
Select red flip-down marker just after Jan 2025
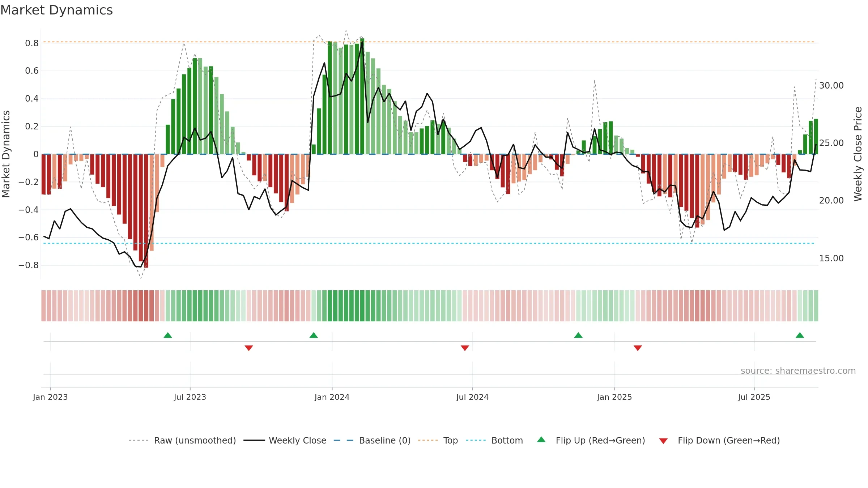click(x=638, y=348)
